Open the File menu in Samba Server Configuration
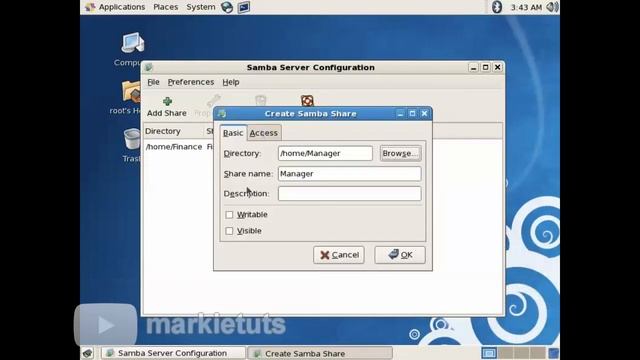Screen dimensions: 640x360 click(x=153, y=82)
